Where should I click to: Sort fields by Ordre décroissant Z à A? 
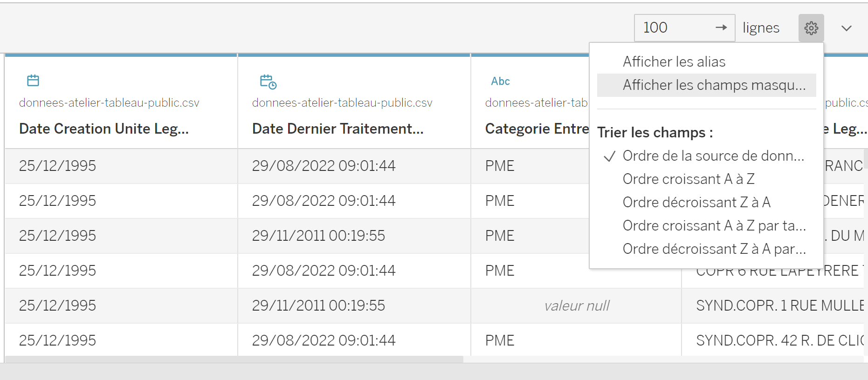[707, 203]
